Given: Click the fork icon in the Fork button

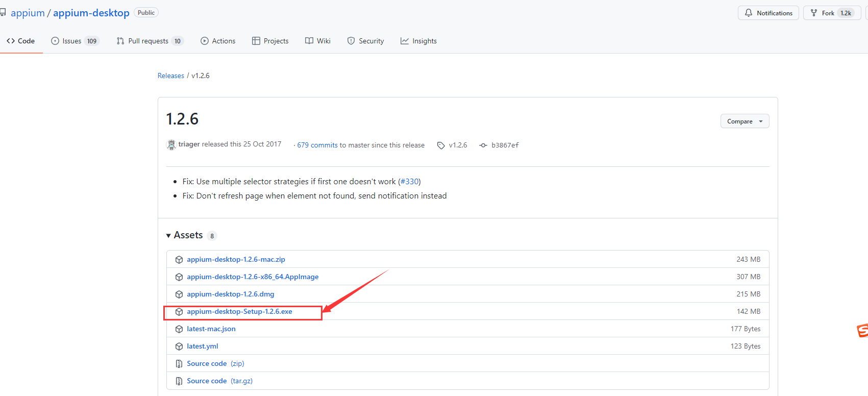Looking at the screenshot, I should coord(814,13).
